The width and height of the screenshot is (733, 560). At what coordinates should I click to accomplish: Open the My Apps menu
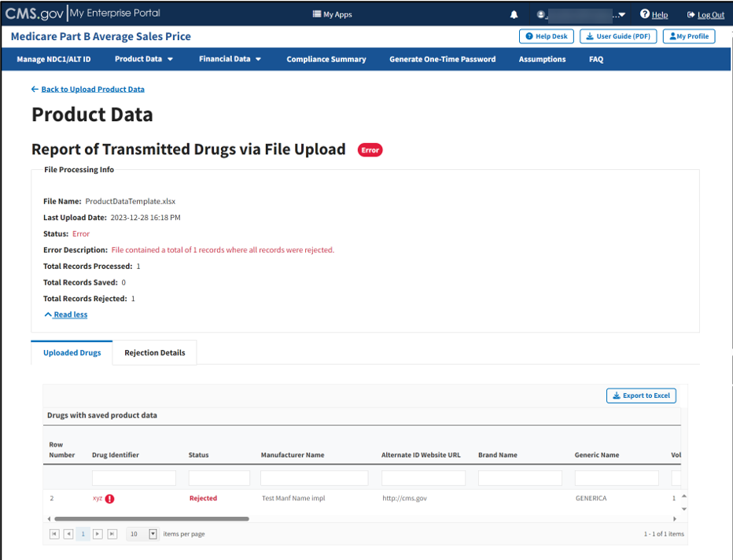[x=332, y=14]
